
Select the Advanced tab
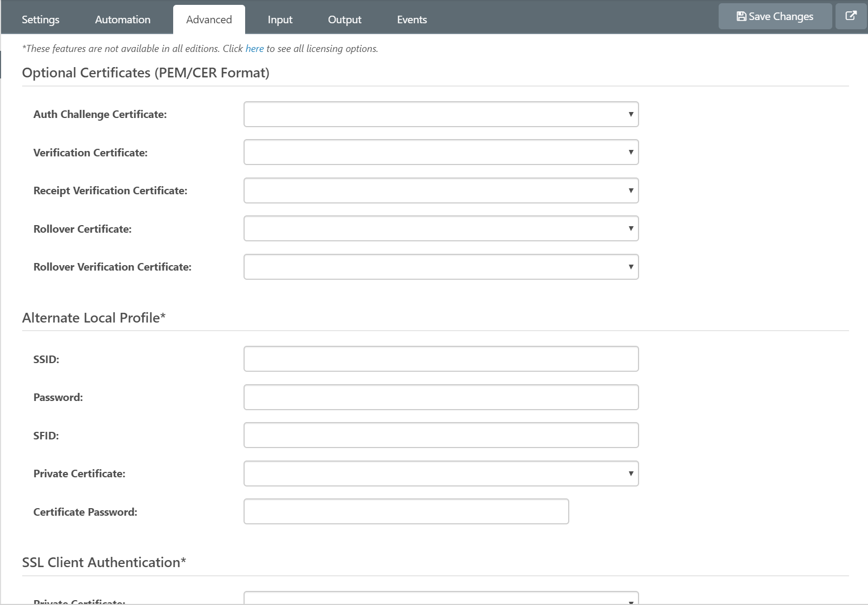(209, 19)
